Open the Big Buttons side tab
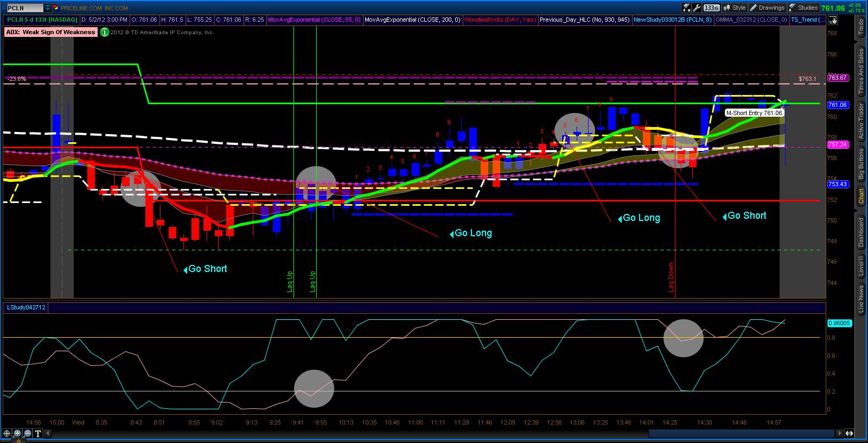The image size is (868, 443). pyautogui.click(x=861, y=164)
